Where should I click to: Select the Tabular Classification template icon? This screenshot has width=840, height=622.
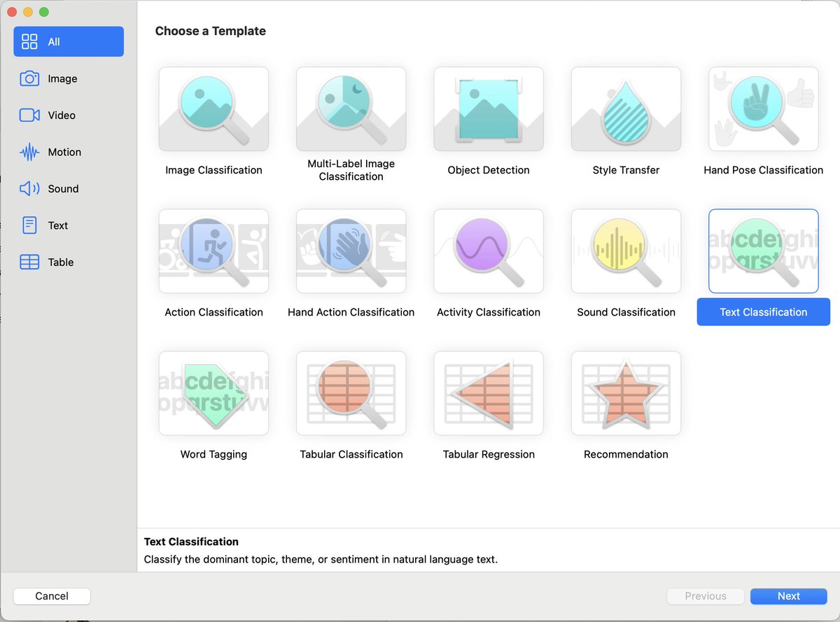click(x=351, y=393)
